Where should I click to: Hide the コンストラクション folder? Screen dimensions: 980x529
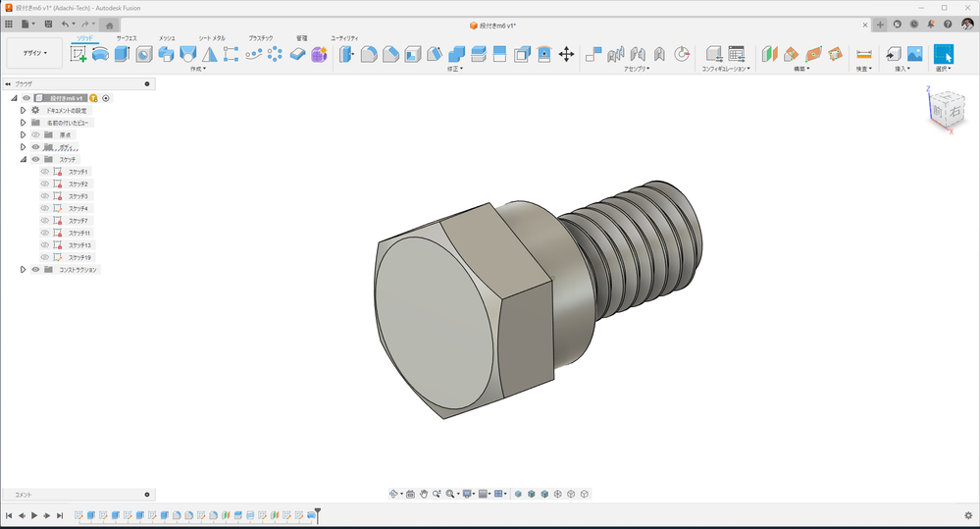pos(35,270)
